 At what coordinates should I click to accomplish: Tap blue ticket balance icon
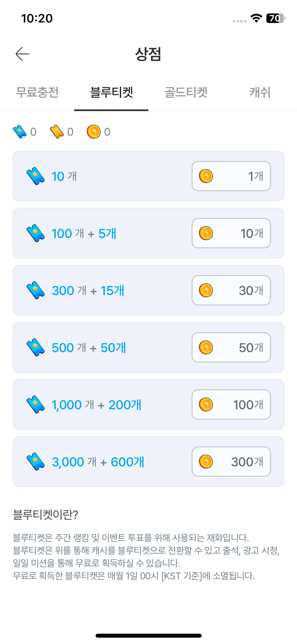(20, 132)
